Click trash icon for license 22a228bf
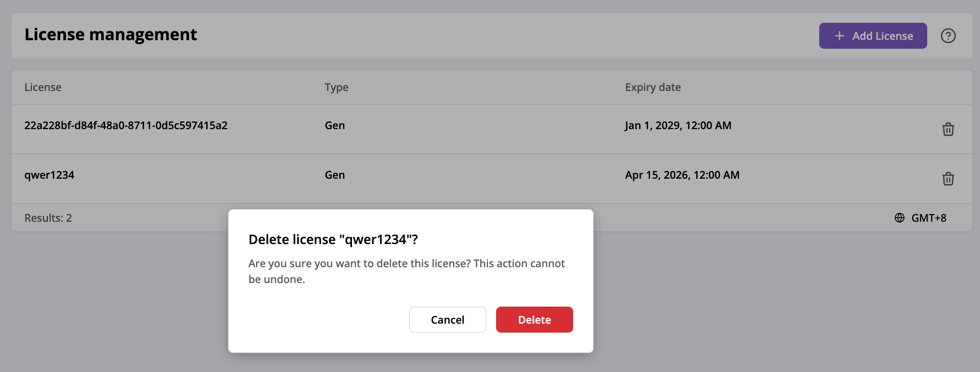Viewport: 980px width, 372px height. pyautogui.click(x=948, y=129)
